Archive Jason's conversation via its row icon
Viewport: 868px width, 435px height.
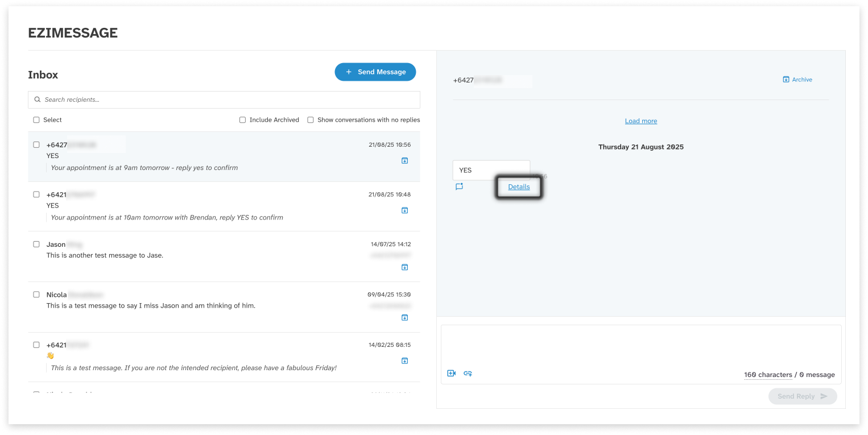click(x=404, y=267)
